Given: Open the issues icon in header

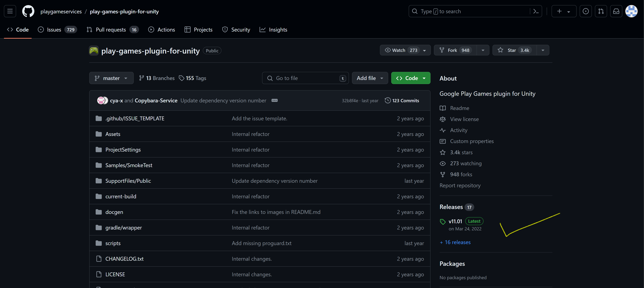Looking at the screenshot, I should click(x=585, y=11).
